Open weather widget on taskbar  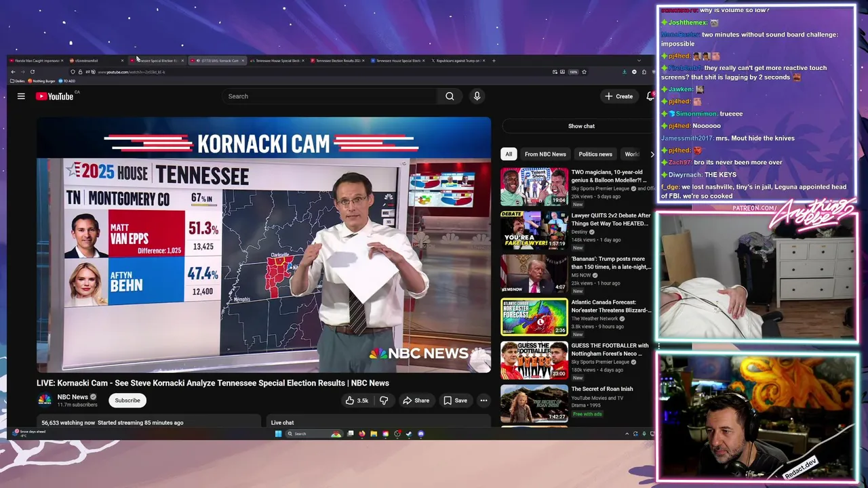31,433
